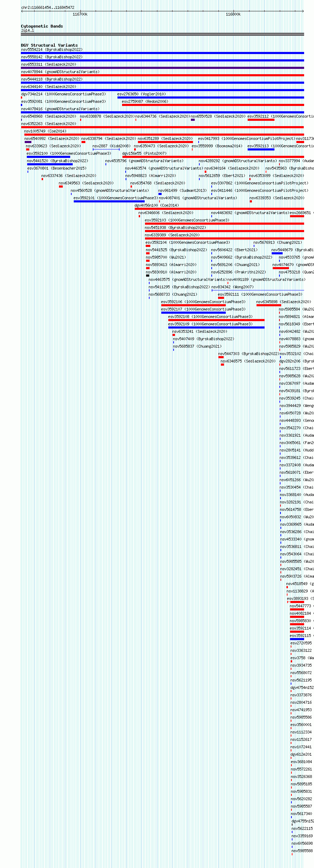Click the esv3592108 (1000GenomesConsortiumPhase3) label
The height and width of the screenshot is (868, 314).
pyautogui.click(x=210, y=317)
